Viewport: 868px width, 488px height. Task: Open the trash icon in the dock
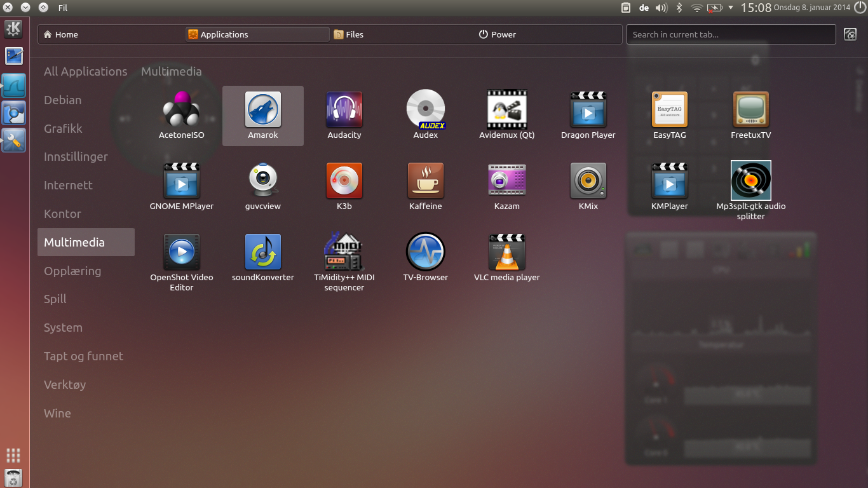14,478
